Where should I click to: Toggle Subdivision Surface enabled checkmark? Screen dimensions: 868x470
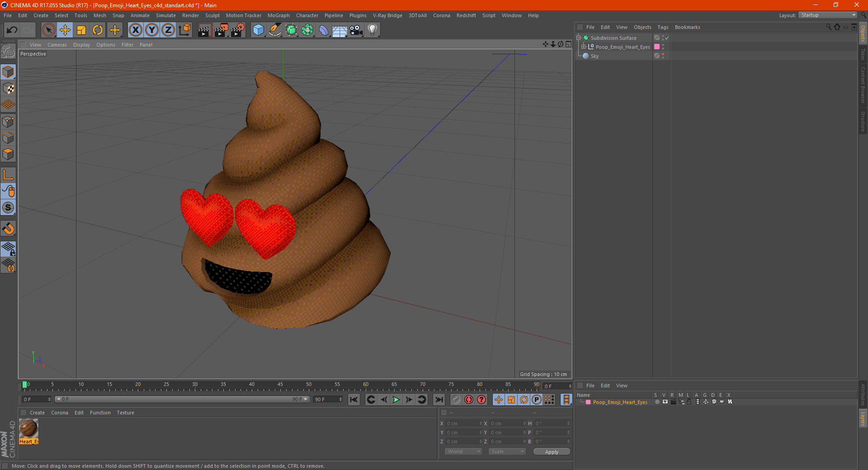pyautogui.click(x=667, y=38)
